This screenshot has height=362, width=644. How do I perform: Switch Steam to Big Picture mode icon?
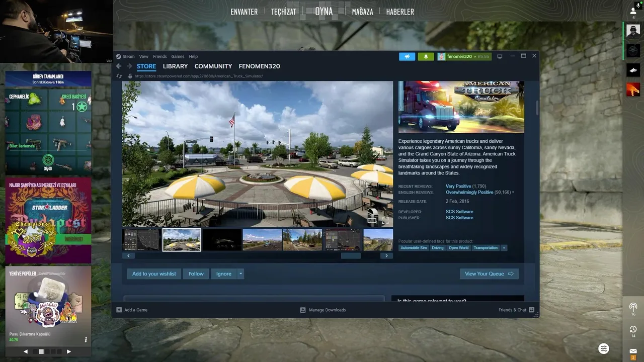click(x=500, y=56)
